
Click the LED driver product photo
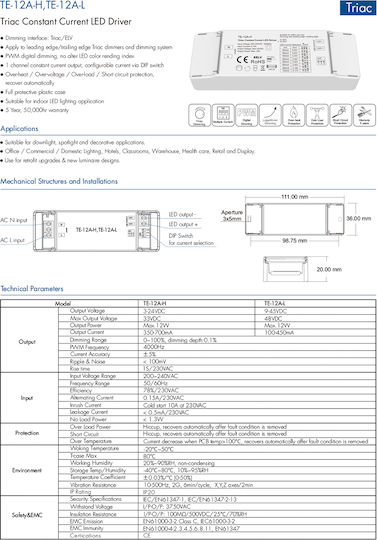tap(274, 60)
